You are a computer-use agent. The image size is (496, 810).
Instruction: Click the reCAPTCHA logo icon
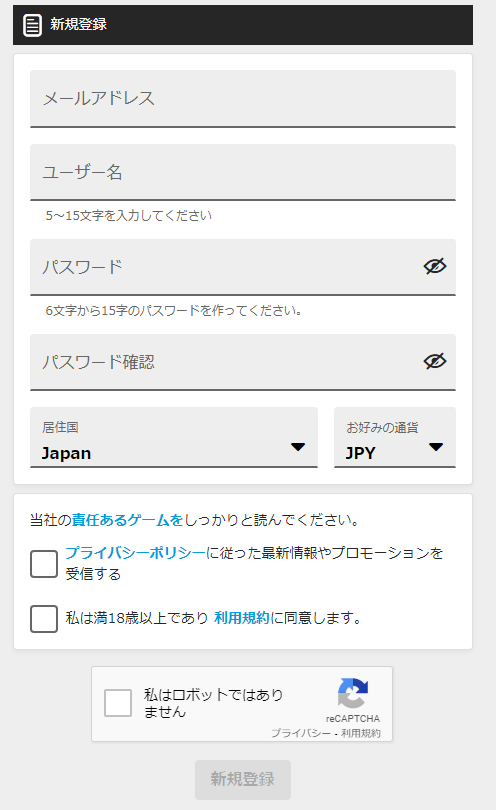point(353,693)
